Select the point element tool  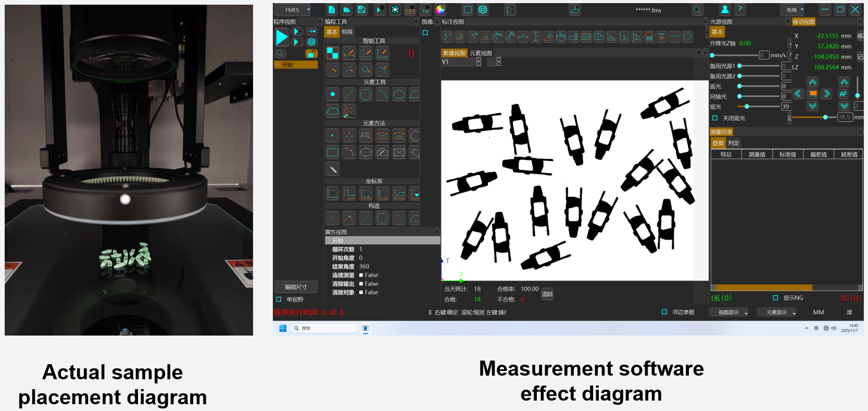[x=332, y=94]
